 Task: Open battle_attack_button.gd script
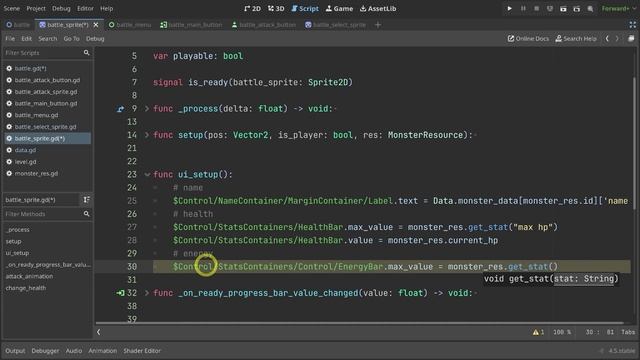[x=47, y=80]
